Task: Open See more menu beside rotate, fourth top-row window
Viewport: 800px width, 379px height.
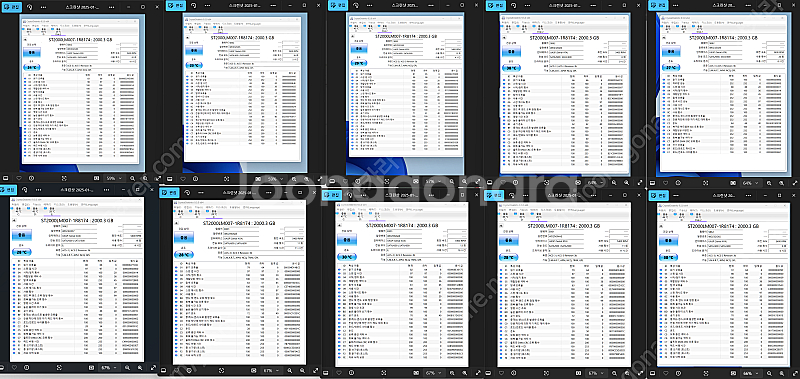Action: [x=527, y=6]
